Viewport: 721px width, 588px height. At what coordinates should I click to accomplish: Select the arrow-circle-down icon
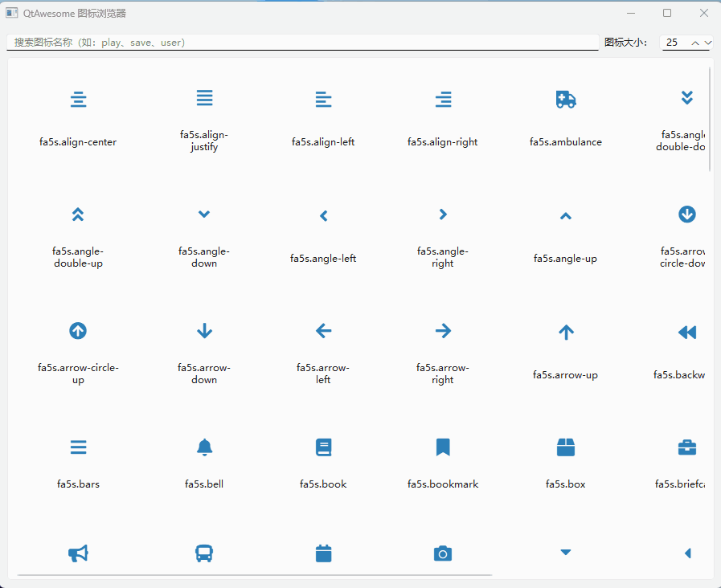(687, 214)
